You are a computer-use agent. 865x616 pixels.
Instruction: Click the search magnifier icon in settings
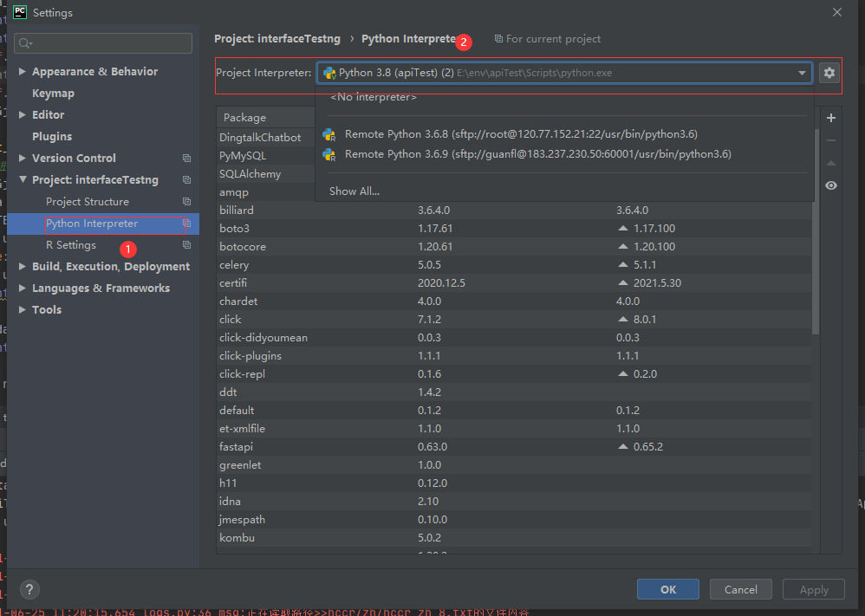(25, 43)
